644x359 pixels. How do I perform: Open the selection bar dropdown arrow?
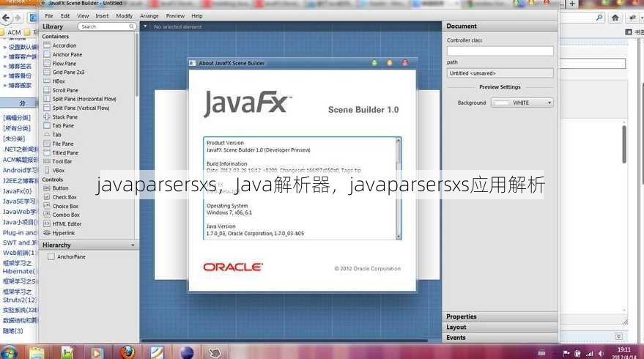coord(145,26)
